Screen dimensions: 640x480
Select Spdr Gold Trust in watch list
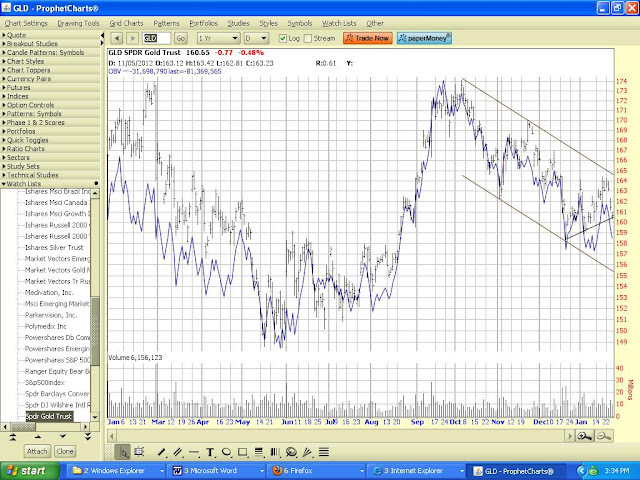tap(49, 416)
